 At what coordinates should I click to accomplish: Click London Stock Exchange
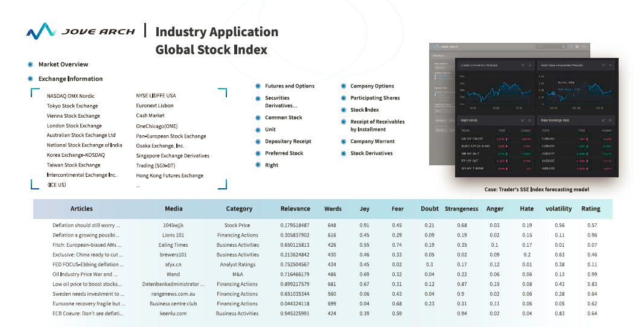74,125
